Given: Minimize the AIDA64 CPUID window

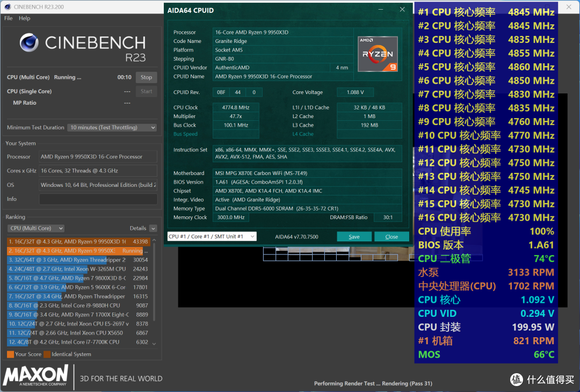Looking at the screenshot, I should coord(381,10).
